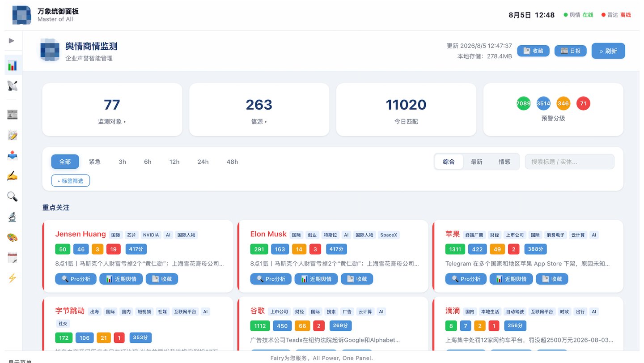The width and height of the screenshot is (644, 363).
Task: Switch sorting to 最新
Action: pos(477,162)
